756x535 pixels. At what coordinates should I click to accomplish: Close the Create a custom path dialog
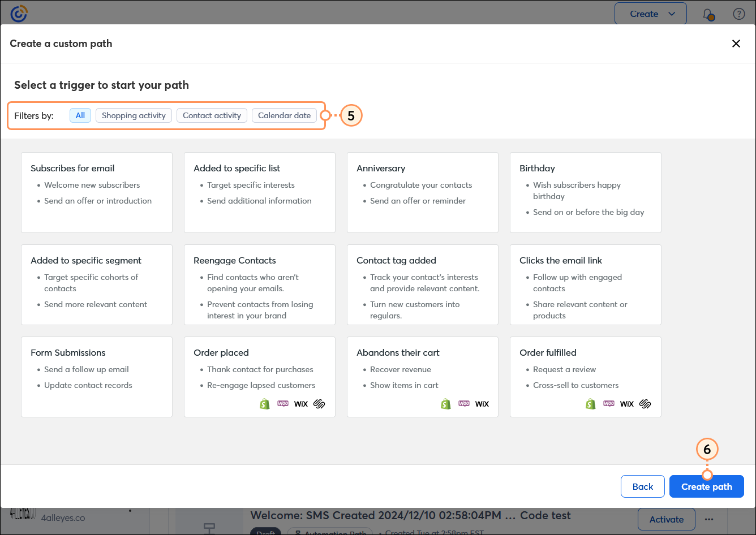coord(736,44)
